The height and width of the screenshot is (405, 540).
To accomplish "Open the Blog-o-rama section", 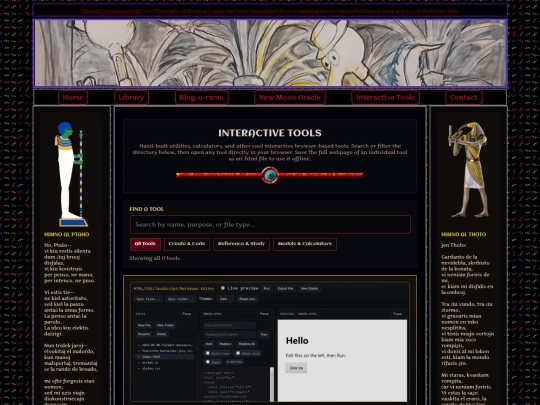I will click(201, 97).
